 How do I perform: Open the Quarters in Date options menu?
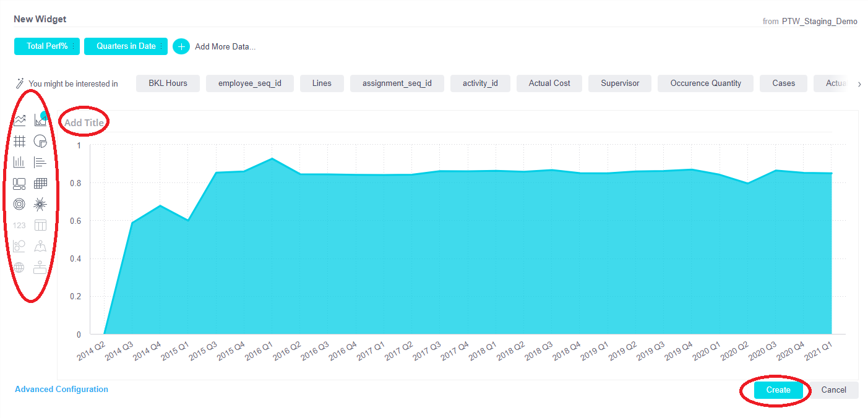coord(161,46)
